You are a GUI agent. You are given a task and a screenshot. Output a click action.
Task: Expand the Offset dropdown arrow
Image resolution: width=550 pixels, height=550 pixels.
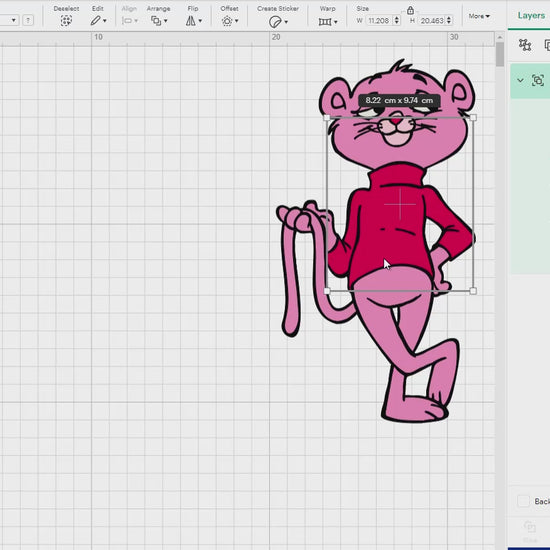(237, 21)
